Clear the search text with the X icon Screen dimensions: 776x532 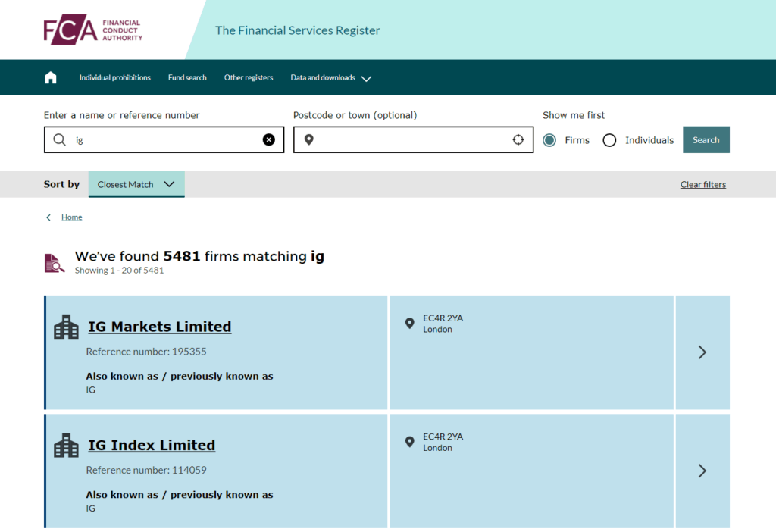pyautogui.click(x=269, y=140)
